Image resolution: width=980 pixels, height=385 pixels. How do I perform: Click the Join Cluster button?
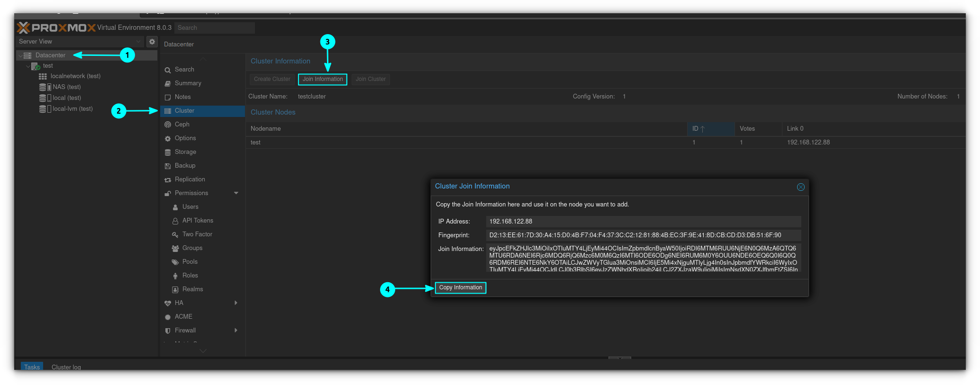click(371, 79)
